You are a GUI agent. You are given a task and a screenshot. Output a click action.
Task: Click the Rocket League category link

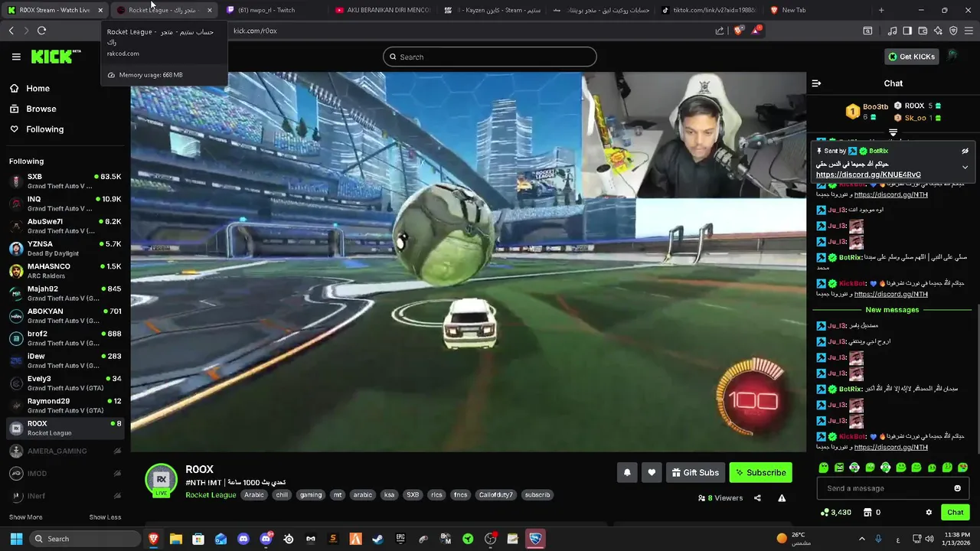[211, 495]
